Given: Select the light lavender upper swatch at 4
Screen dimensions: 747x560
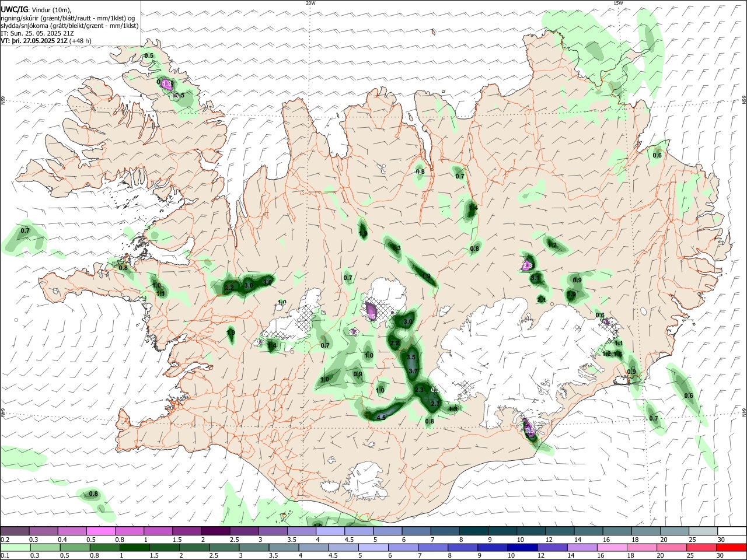Looking at the screenshot, I should tap(330, 531).
